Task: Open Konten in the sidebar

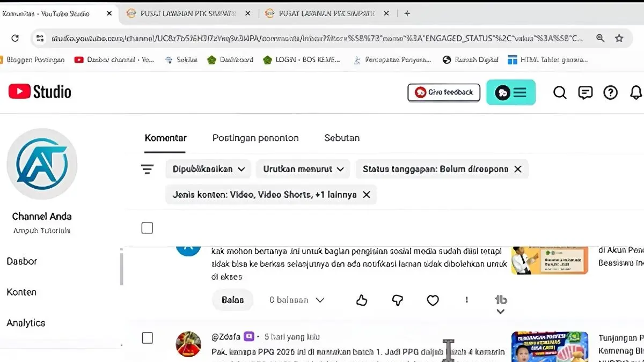Action: tap(22, 292)
